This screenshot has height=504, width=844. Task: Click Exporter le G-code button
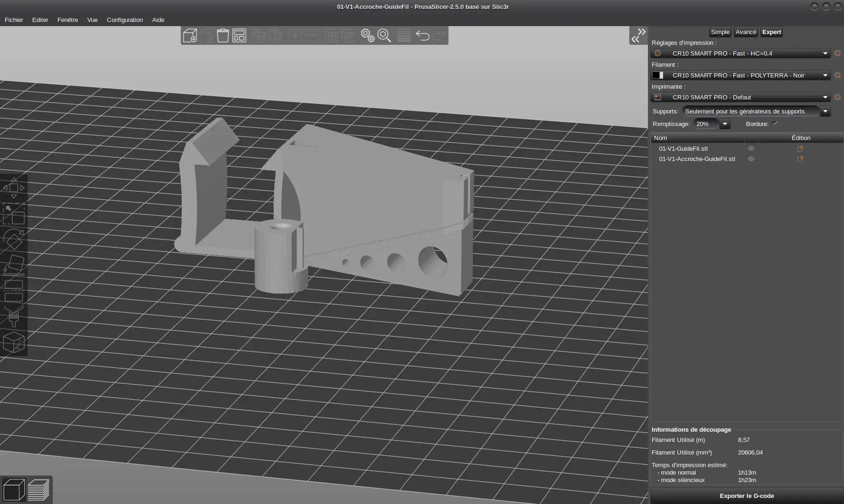click(746, 496)
